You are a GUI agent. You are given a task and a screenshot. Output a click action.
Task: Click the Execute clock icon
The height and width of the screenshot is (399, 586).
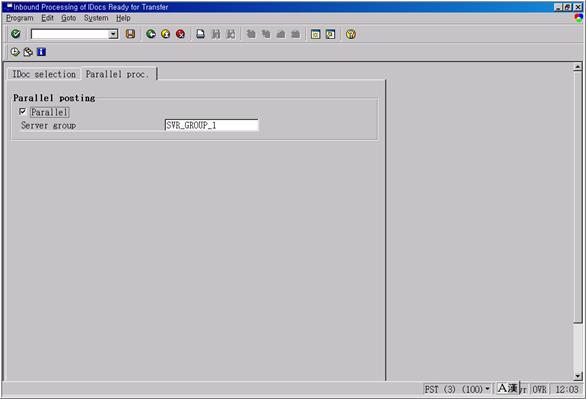(15, 52)
